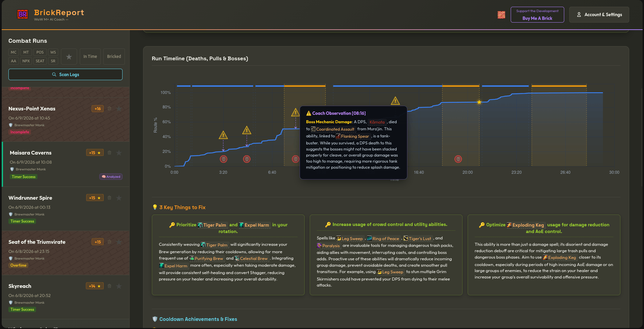Open Account & Settings
The height and width of the screenshot is (329, 644).
pos(599,15)
